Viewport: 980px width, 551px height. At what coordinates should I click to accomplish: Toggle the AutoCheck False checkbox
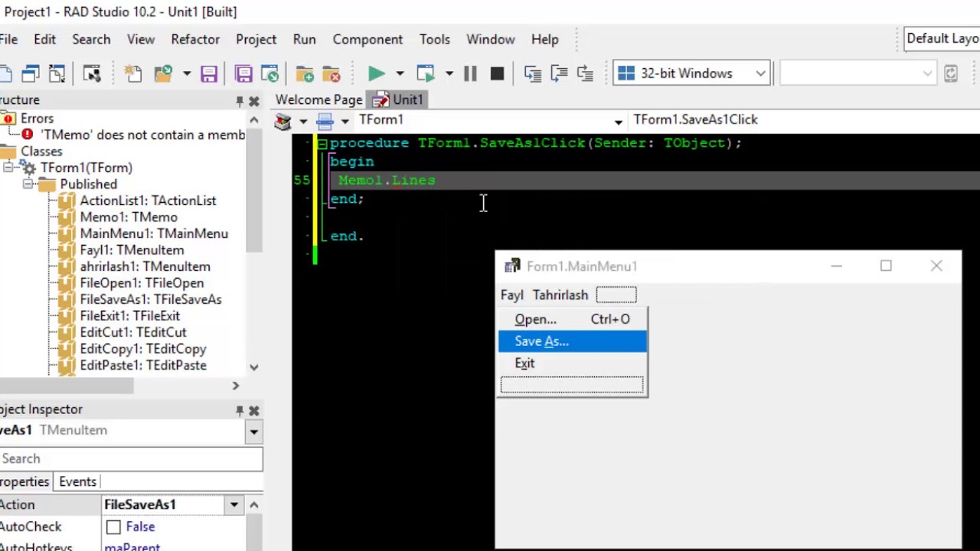pos(113,527)
